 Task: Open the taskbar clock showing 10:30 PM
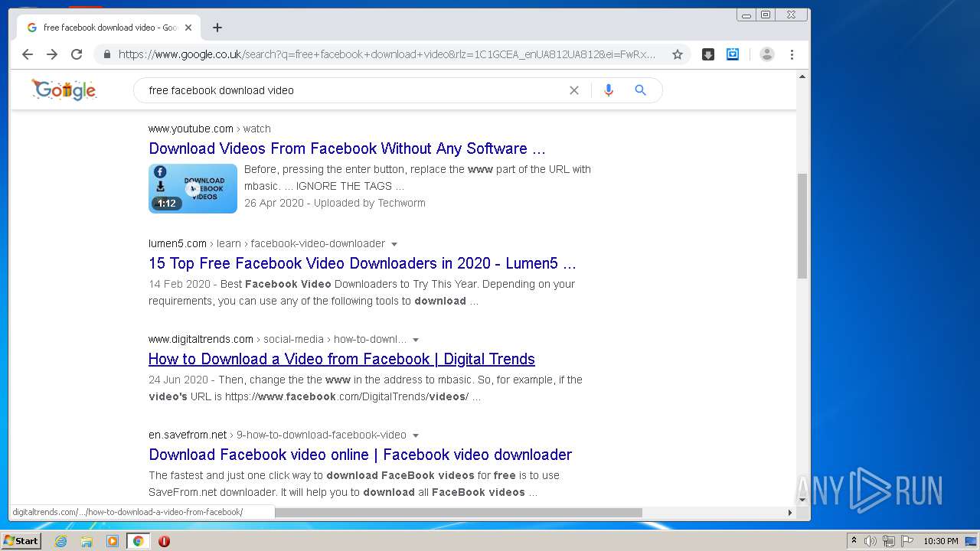coord(940,541)
